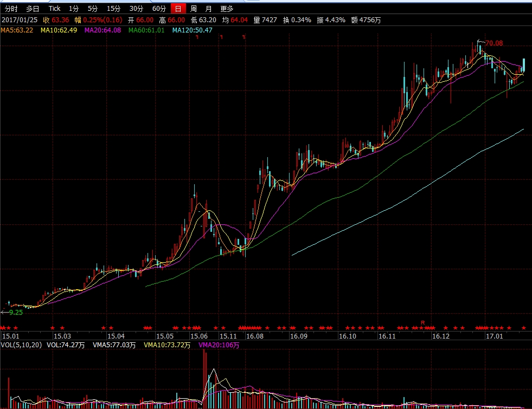Viewport: 532px width, 409px height.
Task: Click the VMA20:106万 volume label
Action: pos(219,345)
